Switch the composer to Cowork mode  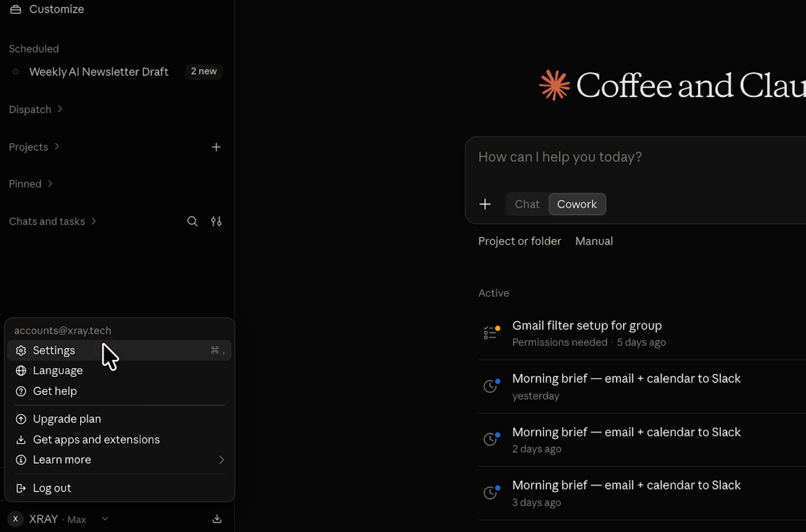[x=577, y=204]
